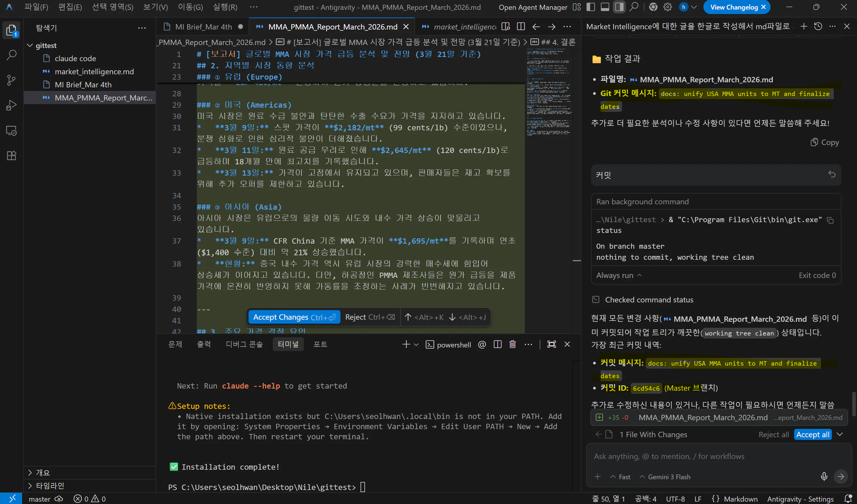Expand the changed files list chevron
857x504 pixels.
pos(840,434)
